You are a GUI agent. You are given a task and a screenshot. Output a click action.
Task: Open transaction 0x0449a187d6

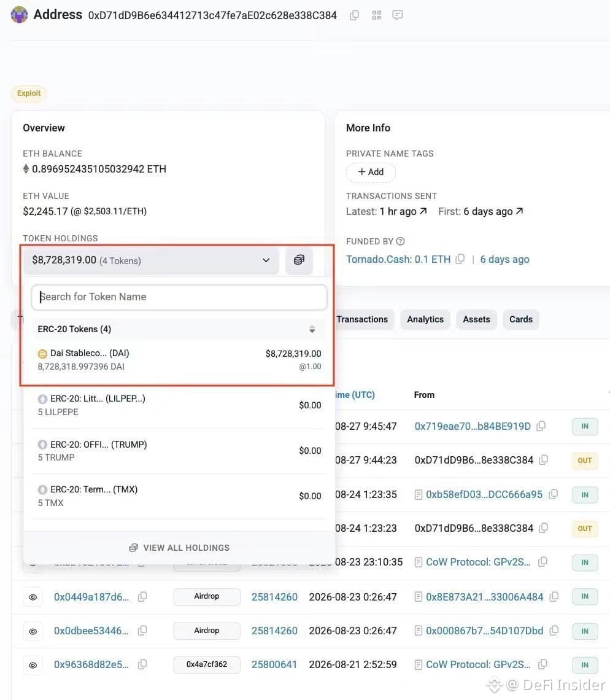click(x=91, y=597)
